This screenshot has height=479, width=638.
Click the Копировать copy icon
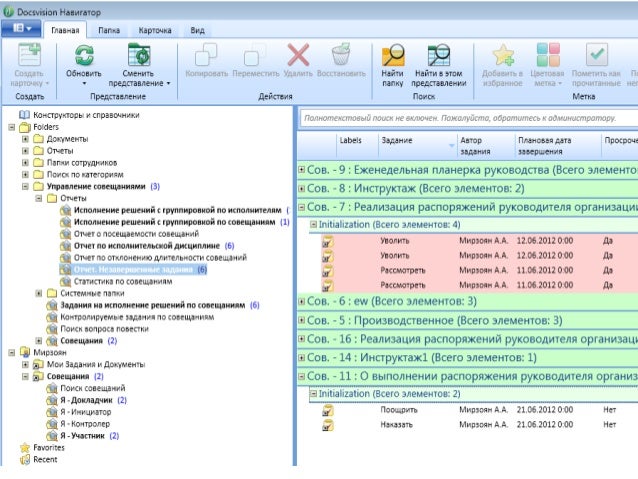tap(206, 55)
